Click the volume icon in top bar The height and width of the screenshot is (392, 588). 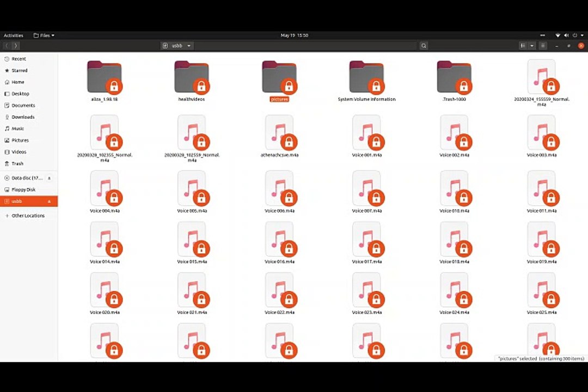click(566, 35)
